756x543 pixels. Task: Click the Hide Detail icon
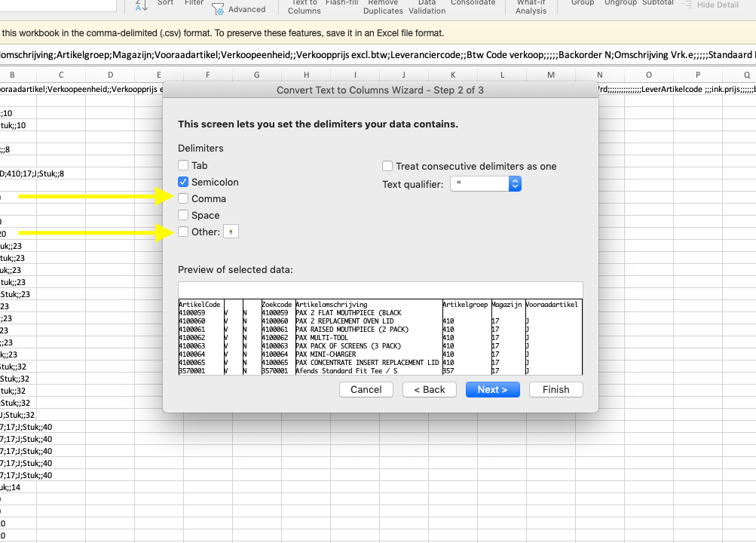(x=687, y=5)
